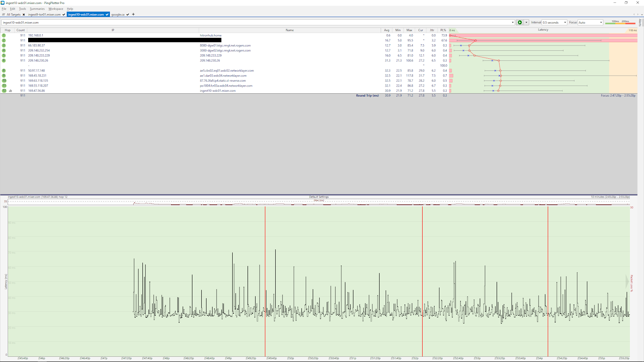This screenshot has height=362, width=644.
Task: Click checkmark on ingest9-tor01.mixer.com tab
Action: point(64,14)
